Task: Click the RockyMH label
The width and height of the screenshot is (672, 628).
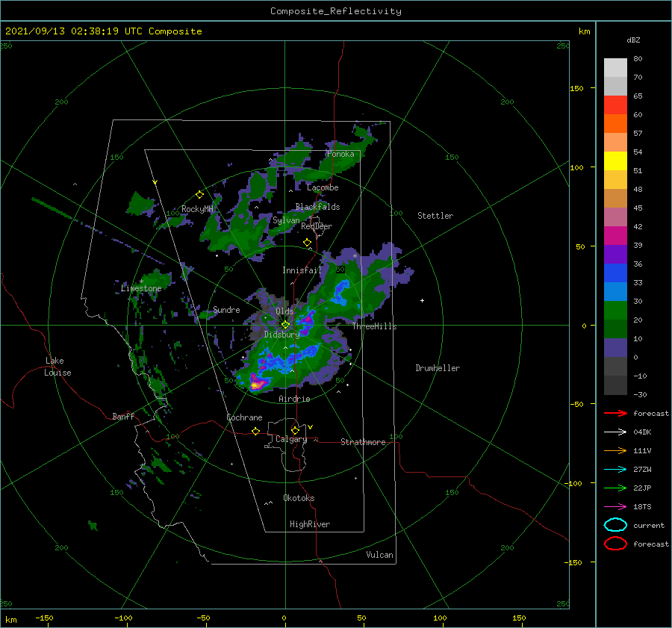Action: tap(197, 209)
